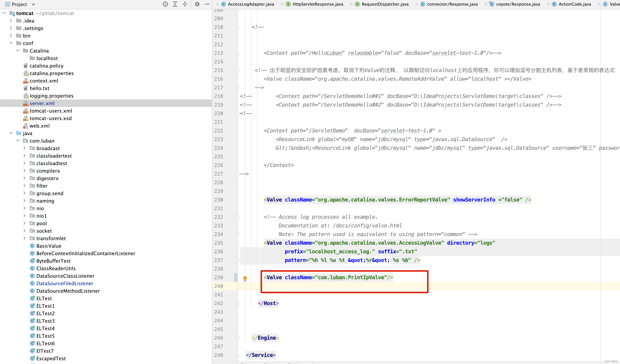The image size is (620, 364).
Task: Select the DataSourceFiledListener class
Action: [x=65, y=283]
